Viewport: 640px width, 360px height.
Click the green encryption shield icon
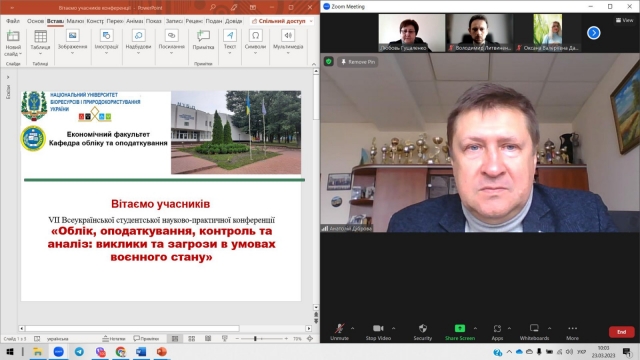(x=329, y=62)
